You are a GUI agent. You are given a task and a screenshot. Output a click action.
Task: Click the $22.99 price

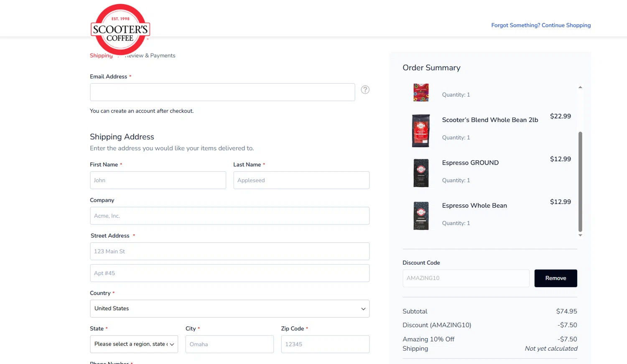(x=560, y=116)
